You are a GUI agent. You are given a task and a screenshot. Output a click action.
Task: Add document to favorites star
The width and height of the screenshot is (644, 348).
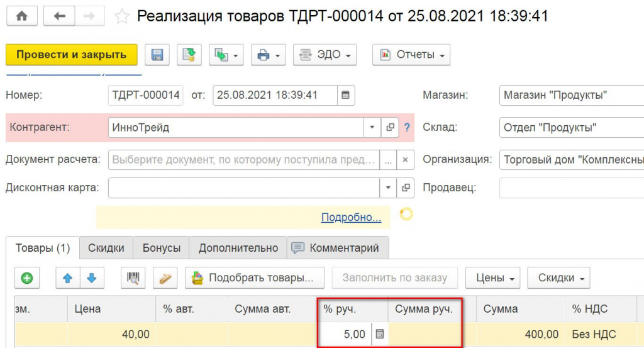pyautogui.click(x=121, y=17)
